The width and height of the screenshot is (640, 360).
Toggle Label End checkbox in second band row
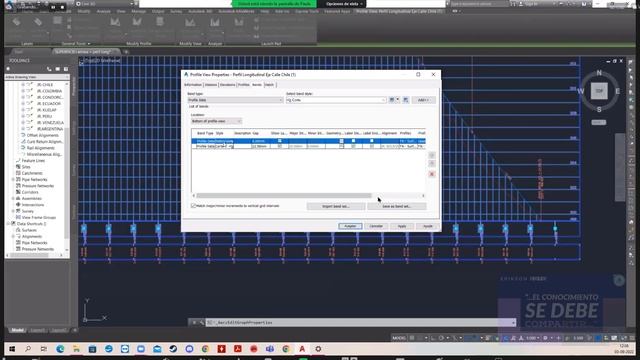click(x=371, y=146)
